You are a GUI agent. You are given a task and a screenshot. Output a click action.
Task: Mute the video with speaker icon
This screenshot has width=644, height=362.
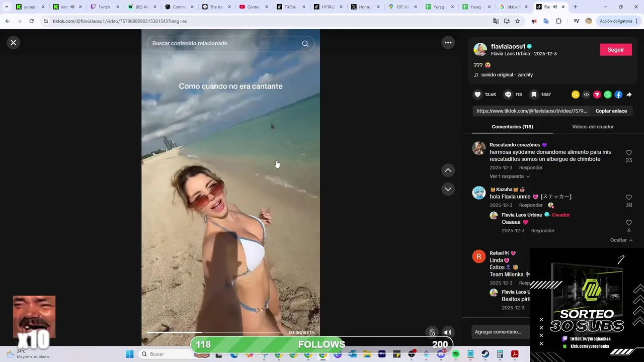click(447, 332)
